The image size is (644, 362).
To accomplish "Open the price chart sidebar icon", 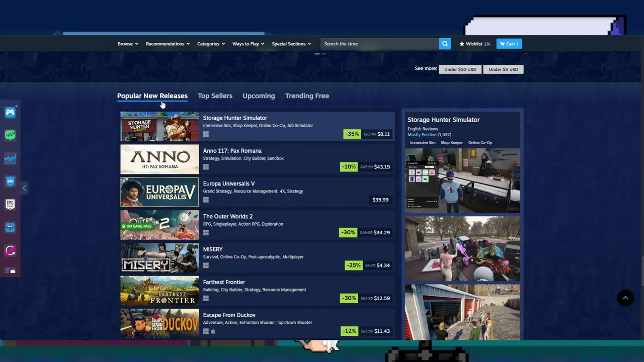I will click(x=10, y=158).
